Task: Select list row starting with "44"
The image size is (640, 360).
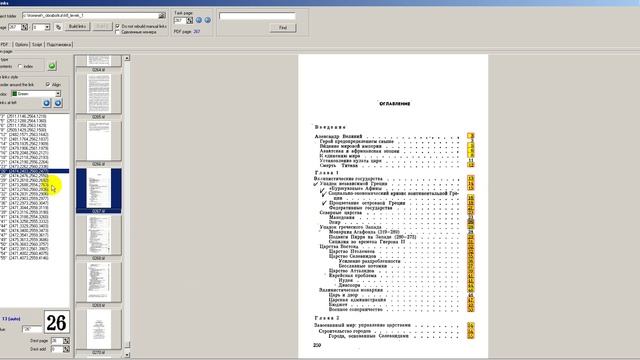Action: [34, 226]
